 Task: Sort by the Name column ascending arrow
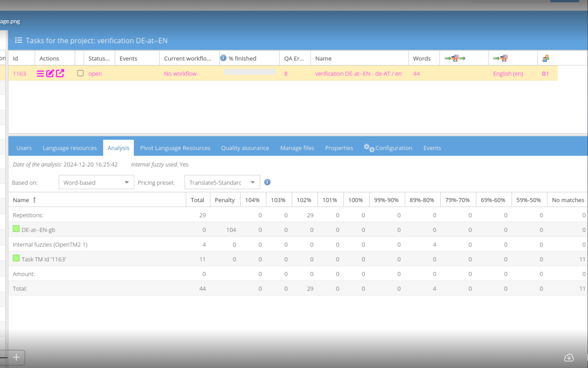tap(34, 200)
